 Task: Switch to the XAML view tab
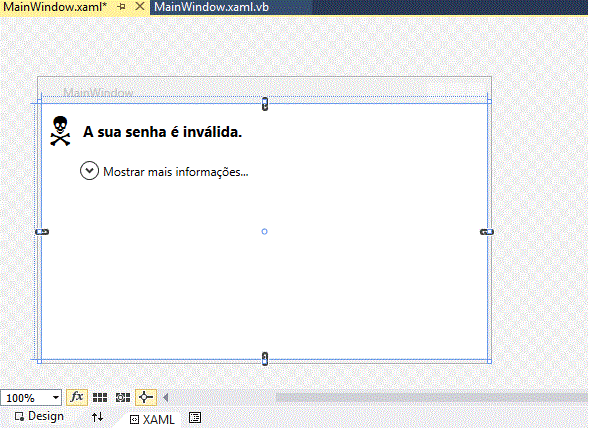(152, 419)
